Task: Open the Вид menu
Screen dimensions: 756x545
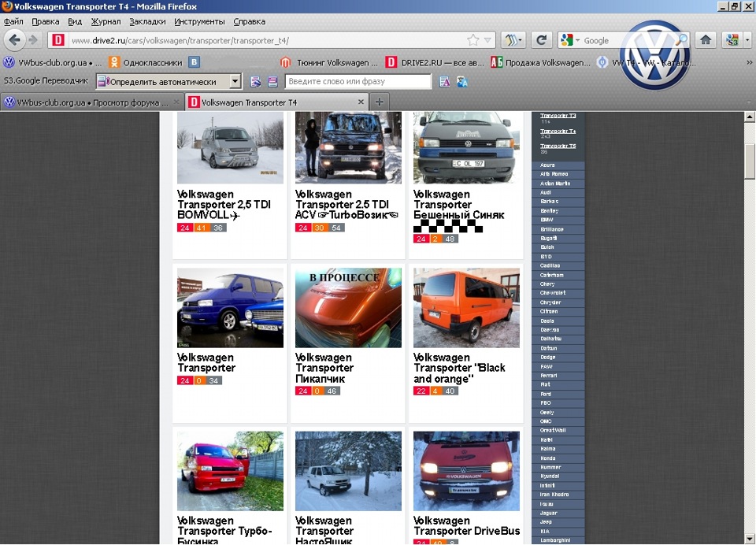Action: point(75,22)
